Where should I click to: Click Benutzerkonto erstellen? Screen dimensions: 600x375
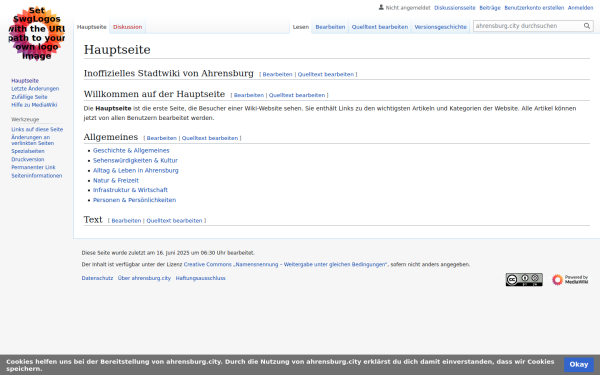point(534,8)
